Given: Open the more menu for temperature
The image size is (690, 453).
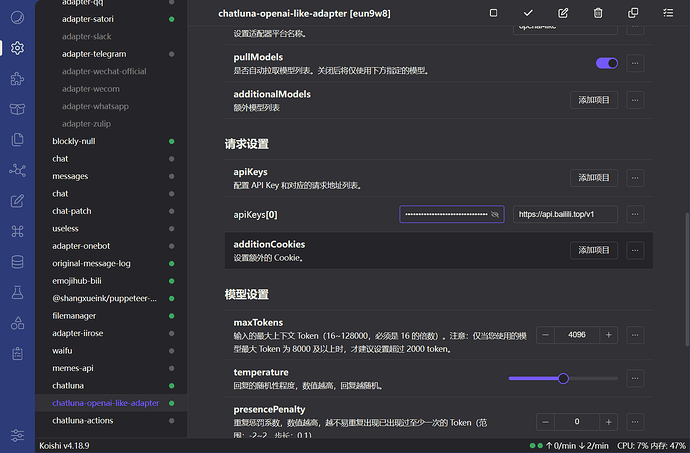Looking at the screenshot, I should click(636, 378).
